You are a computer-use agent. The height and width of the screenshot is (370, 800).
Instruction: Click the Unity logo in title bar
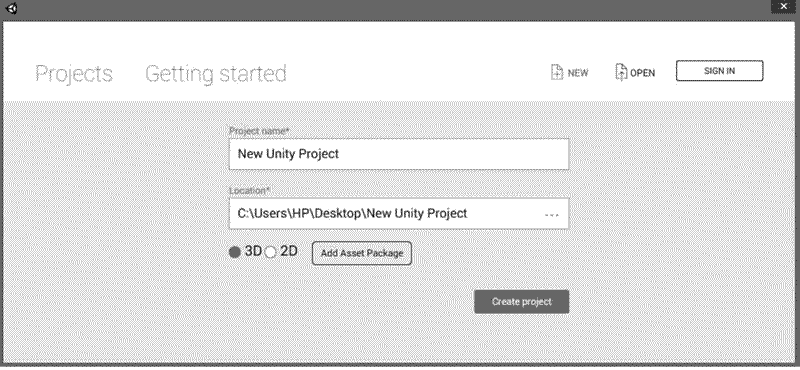pyautogui.click(x=10, y=8)
